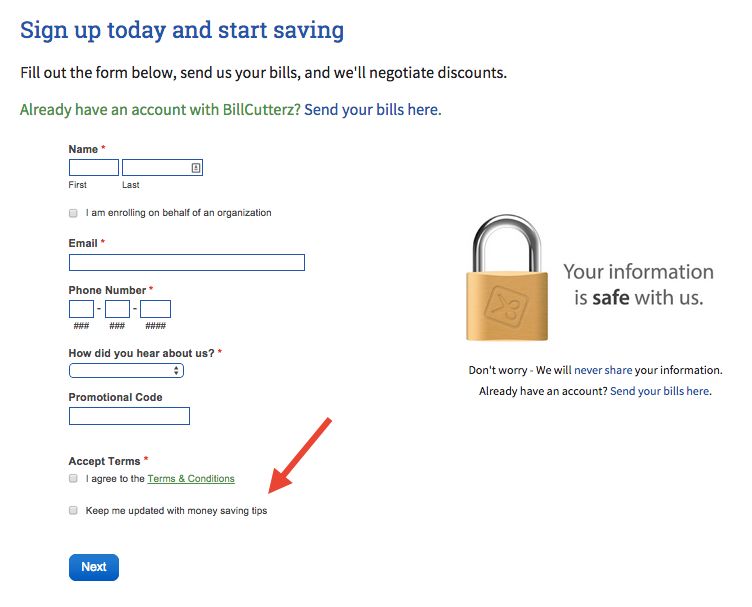Image resolution: width=752 pixels, height=607 pixels.
Task: Select the last four-digit phone box
Action: pos(155,309)
